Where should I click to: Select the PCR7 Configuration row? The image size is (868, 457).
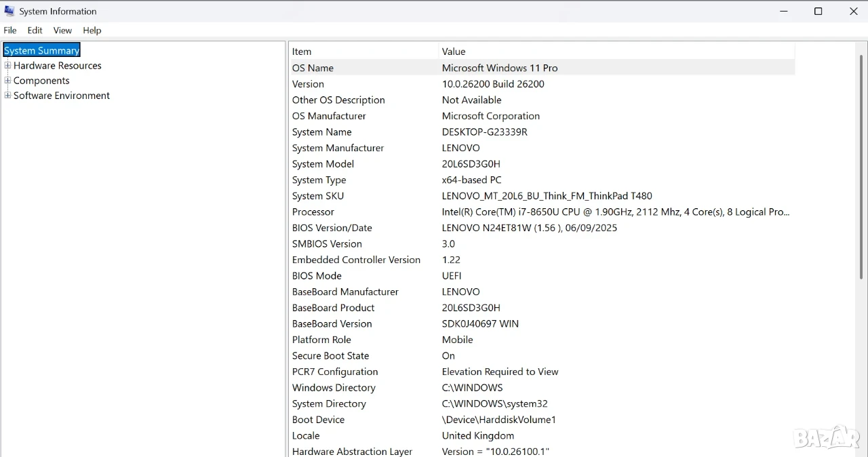click(542, 372)
